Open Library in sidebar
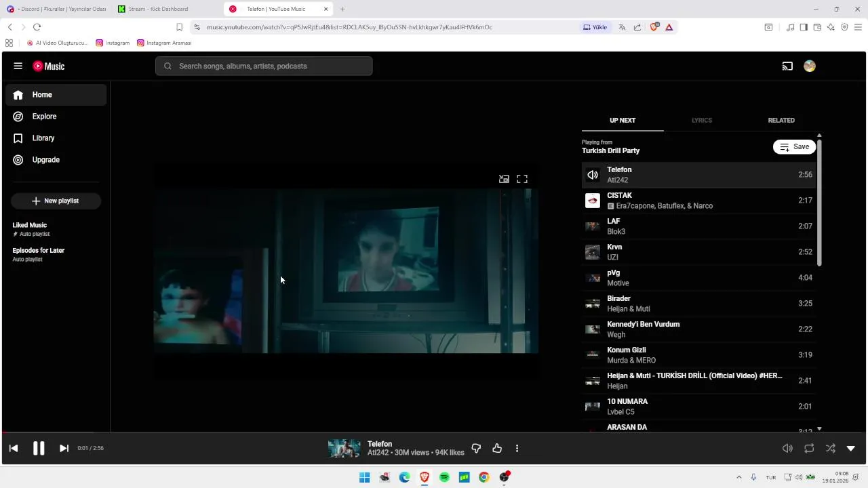This screenshot has width=868, height=488. coord(56,138)
